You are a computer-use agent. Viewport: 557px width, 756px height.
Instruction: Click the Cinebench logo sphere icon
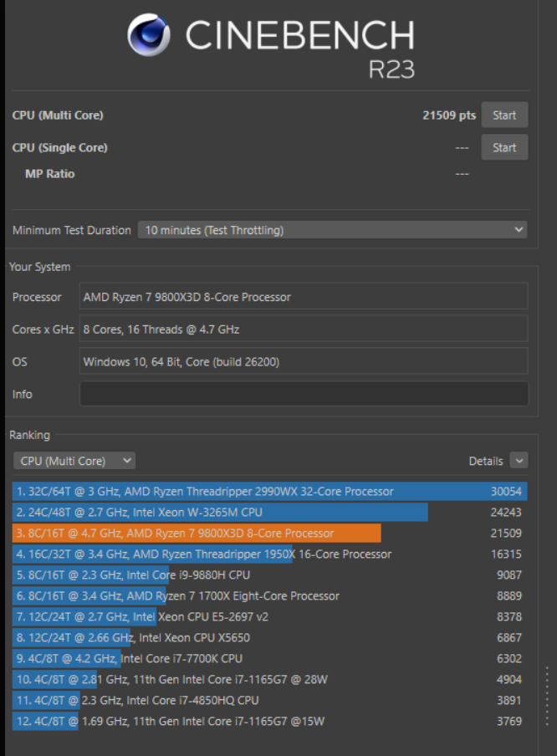point(149,35)
